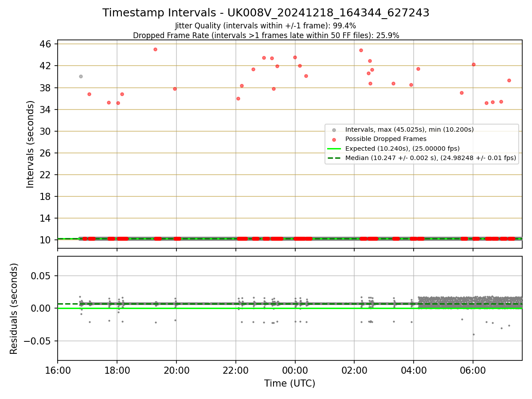
Task: Select the Dropped Frame Rate 25.9% subtitle line
Action: point(266,35)
